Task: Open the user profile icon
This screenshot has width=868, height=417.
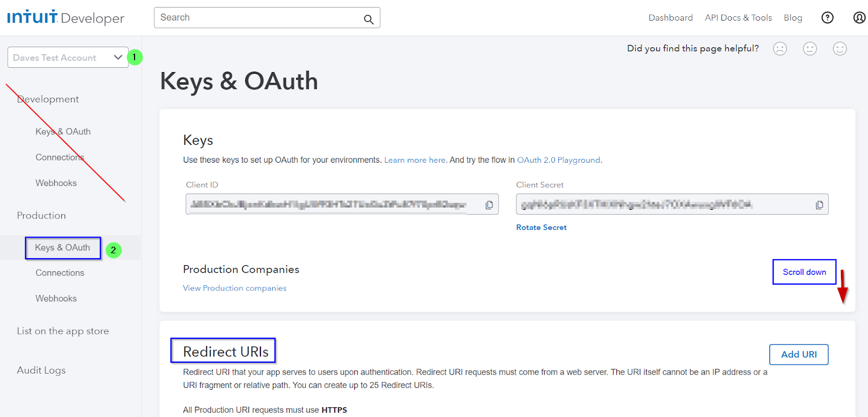Action: (859, 18)
